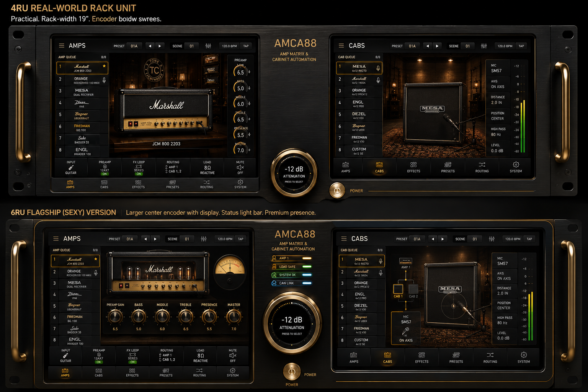Switch to ROUTING tab on 6RU CABS screen
The image size is (588, 392).
click(x=490, y=358)
